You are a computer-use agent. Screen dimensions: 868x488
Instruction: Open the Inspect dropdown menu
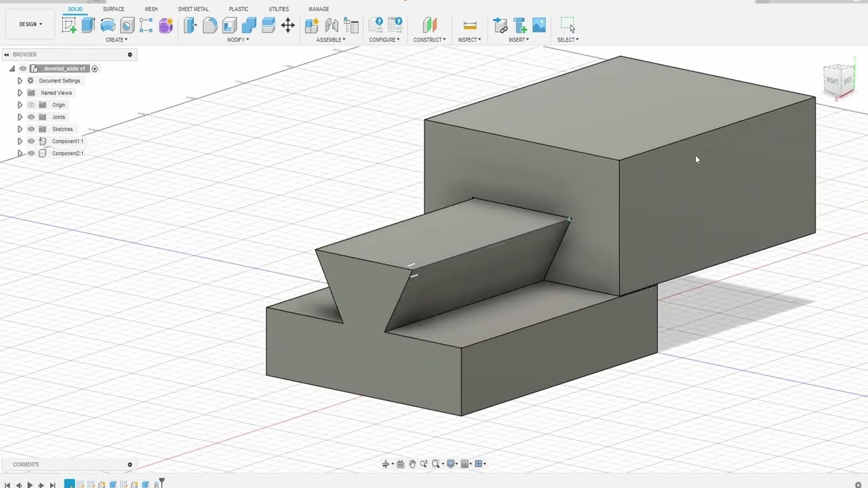pos(470,40)
